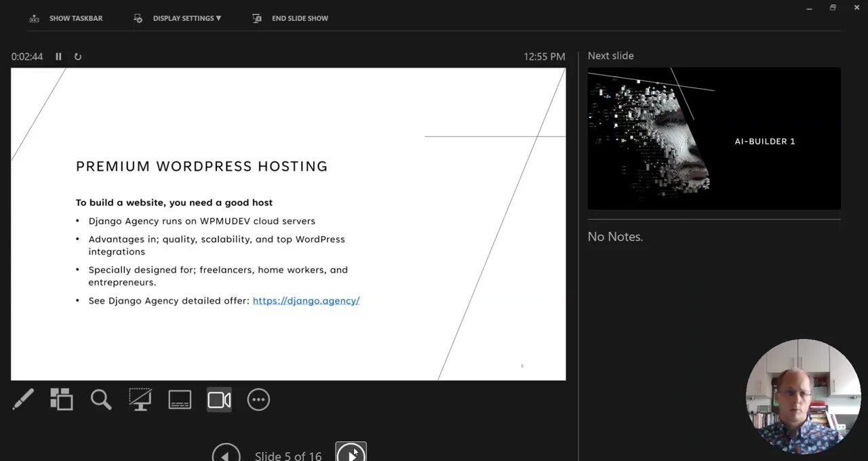The image size is (868, 461).
Task: Open Display Settings dropdown
Action: click(178, 18)
